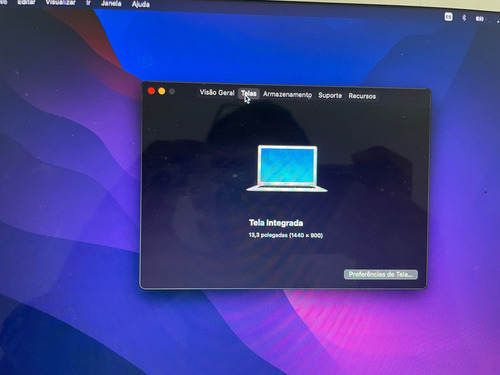Select the Telas tab
Viewport: 500px width, 375px height.
[249, 94]
